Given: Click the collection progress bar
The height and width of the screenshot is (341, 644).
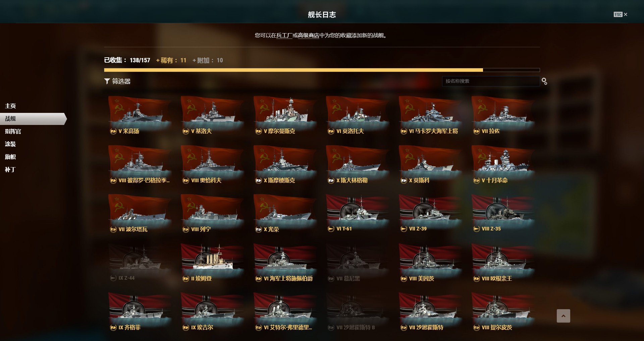Looking at the screenshot, I should (322, 70).
